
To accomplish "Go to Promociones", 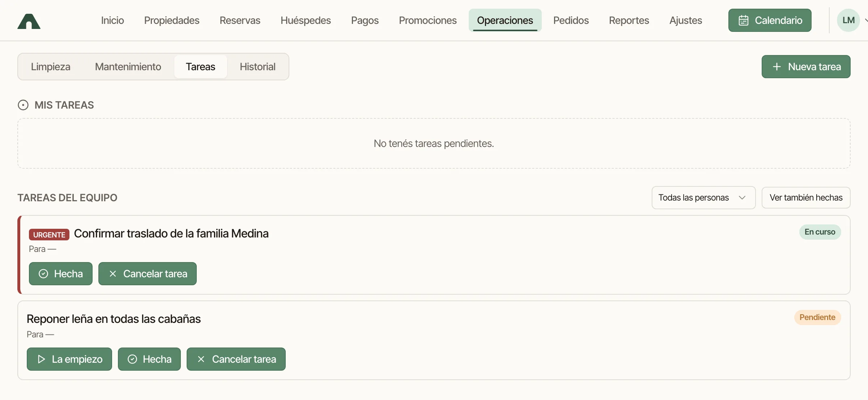I will 428,20.
